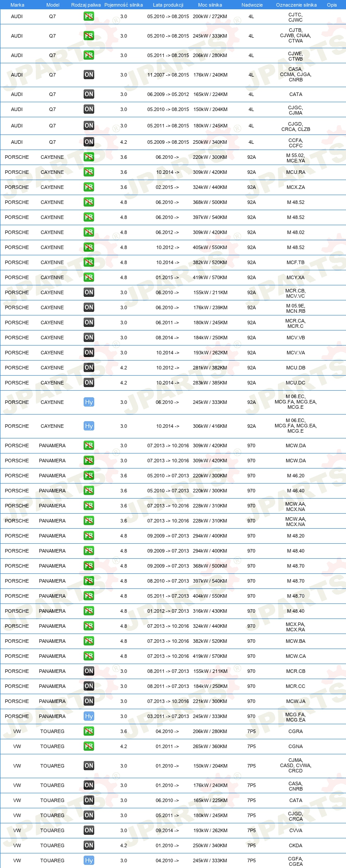Click diesel ON icon in Panamera MCR.CC row

pyautogui.click(x=89, y=686)
